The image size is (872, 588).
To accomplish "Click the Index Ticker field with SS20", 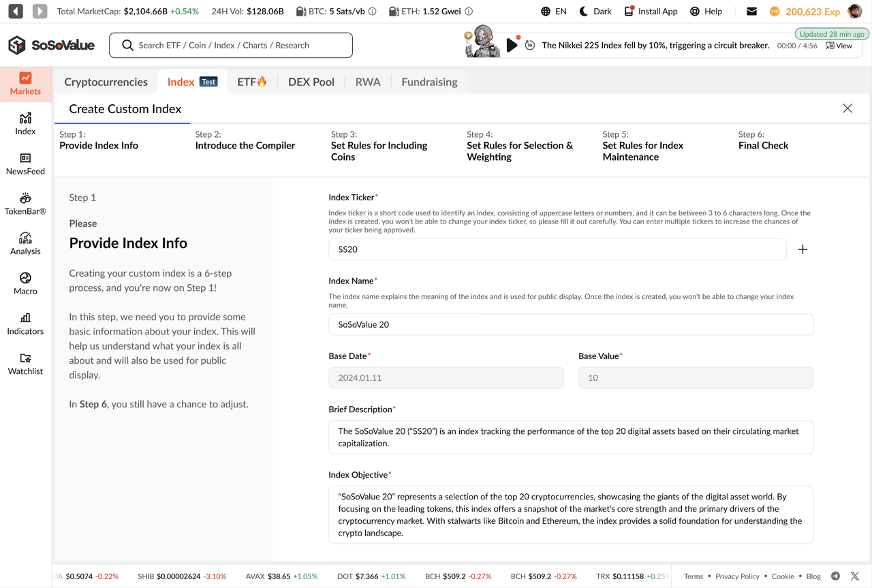I will point(557,249).
